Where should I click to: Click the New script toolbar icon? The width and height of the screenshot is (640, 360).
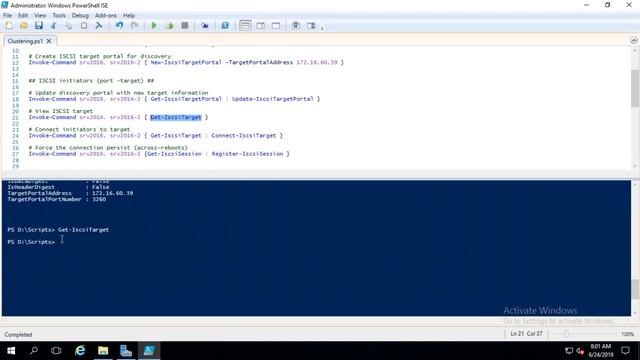(x=9, y=26)
